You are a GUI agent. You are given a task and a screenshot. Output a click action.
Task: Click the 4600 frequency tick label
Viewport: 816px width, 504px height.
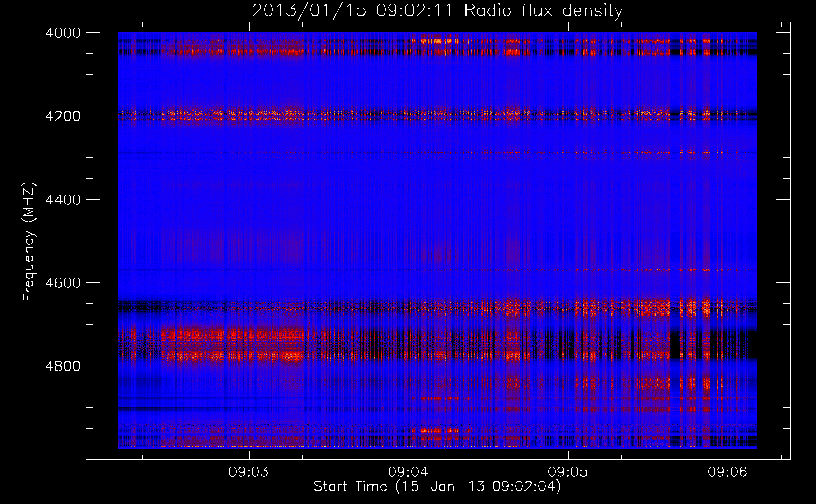pyautogui.click(x=63, y=283)
